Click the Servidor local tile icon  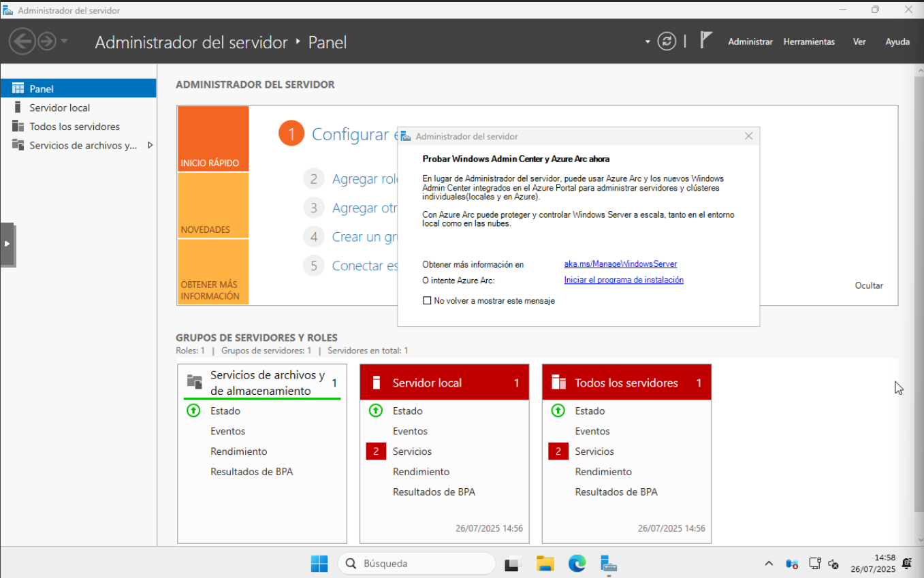(x=376, y=383)
